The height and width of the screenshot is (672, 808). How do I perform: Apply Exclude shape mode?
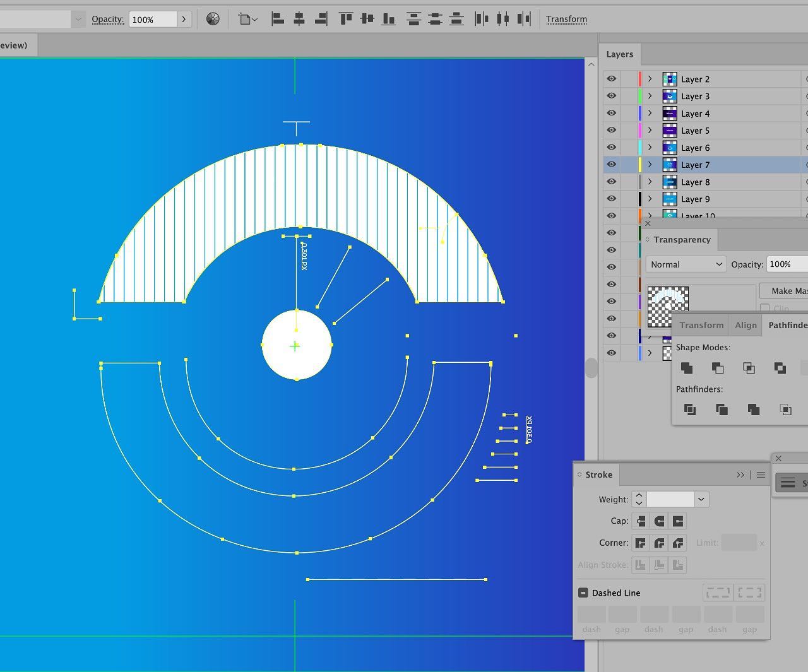tap(780, 368)
